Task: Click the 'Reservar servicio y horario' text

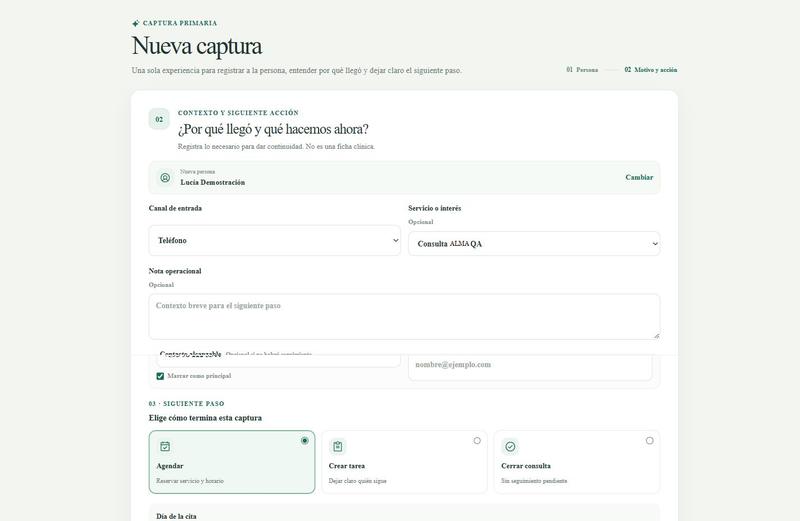Action: pyautogui.click(x=190, y=481)
